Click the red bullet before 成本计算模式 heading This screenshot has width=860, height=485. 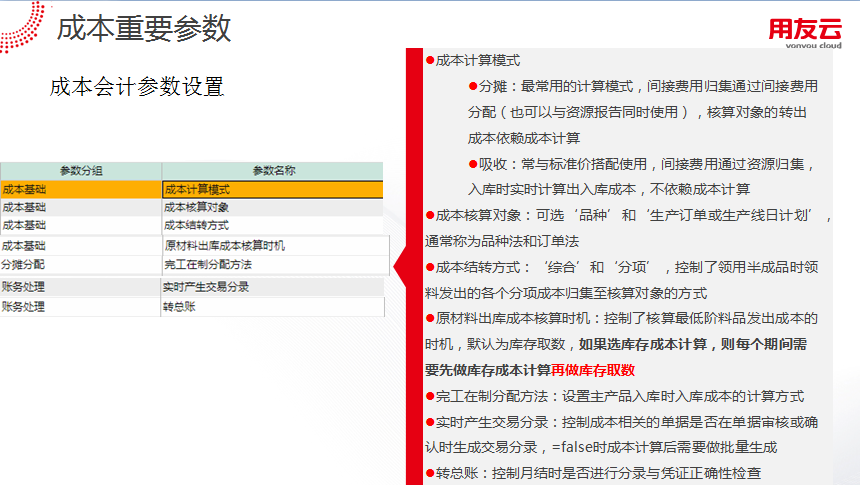click(x=430, y=61)
